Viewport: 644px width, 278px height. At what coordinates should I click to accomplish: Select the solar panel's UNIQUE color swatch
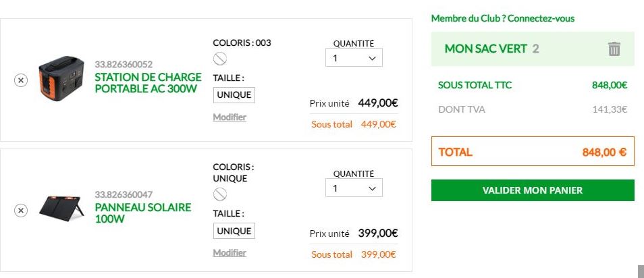tap(219, 194)
